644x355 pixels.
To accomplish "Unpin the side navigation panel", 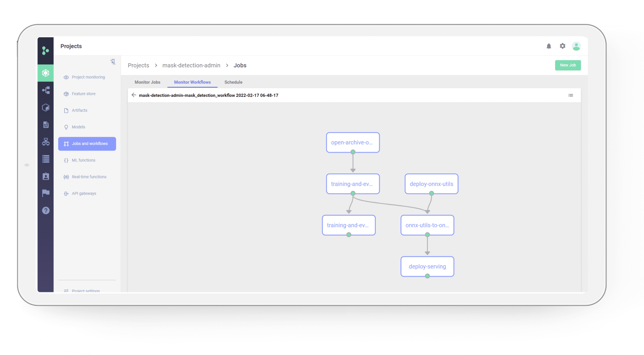I will pyautogui.click(x=113, y=62).
